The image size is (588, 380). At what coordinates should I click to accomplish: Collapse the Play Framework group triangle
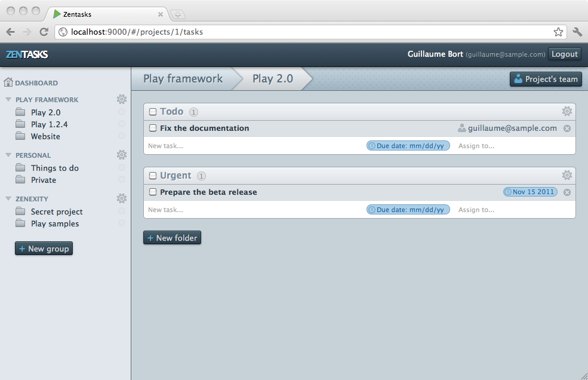[8, 100]
